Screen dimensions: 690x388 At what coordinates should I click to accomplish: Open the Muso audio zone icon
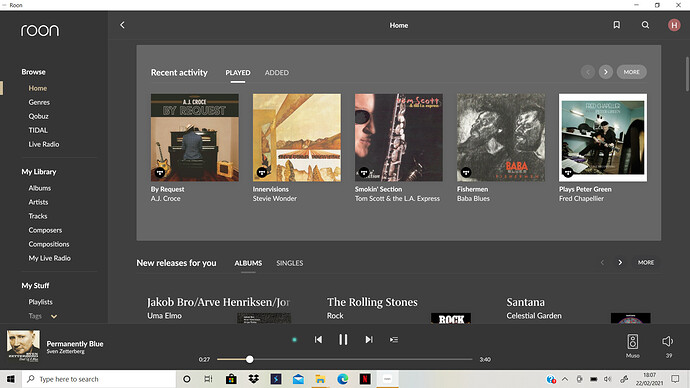coord(632,341)
